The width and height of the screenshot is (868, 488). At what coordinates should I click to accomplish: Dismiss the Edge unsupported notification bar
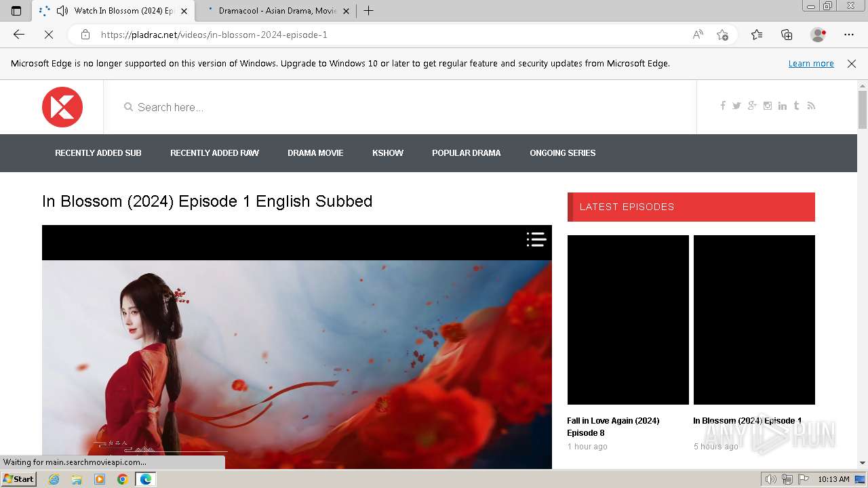pos(852,64)
